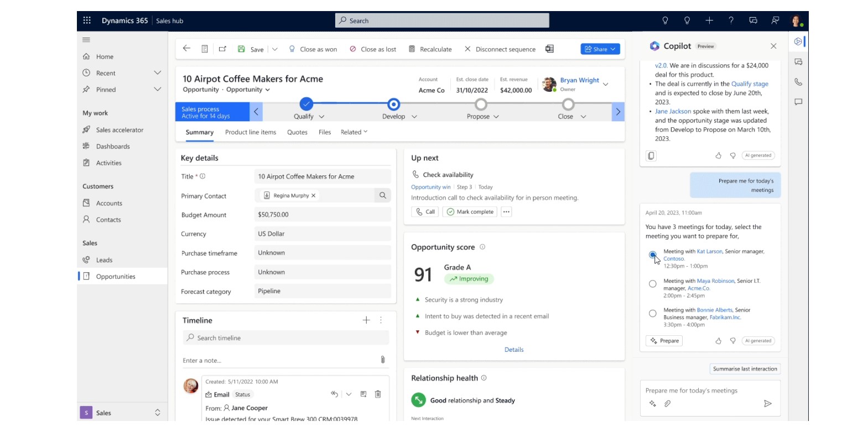Copy the Copilot response with copy icon

click(x=651, y=156)
